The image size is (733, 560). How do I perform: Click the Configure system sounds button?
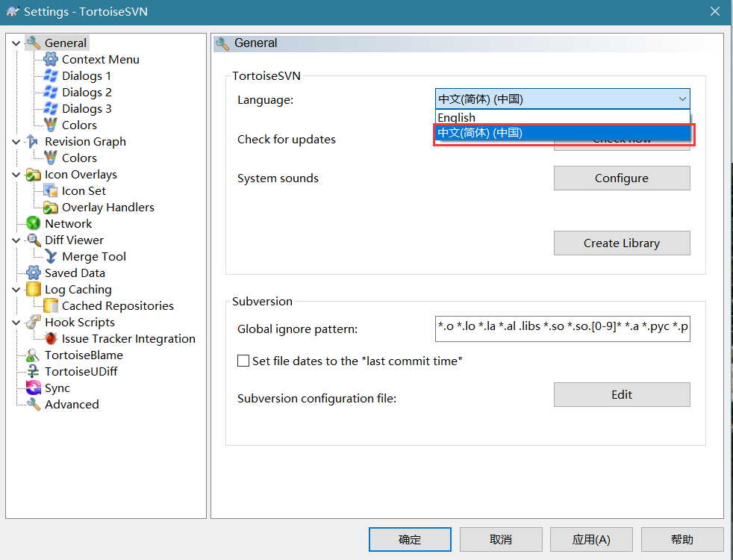coord(622,178)
